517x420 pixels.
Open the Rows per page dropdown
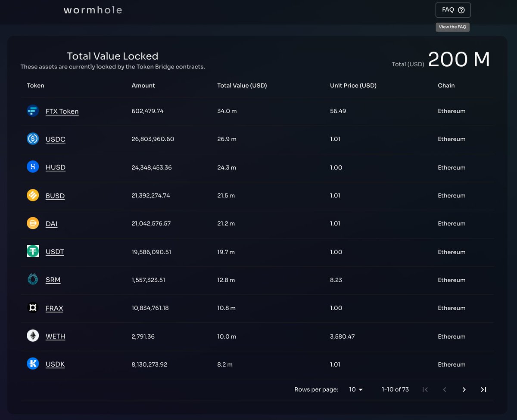click(356, 389)
